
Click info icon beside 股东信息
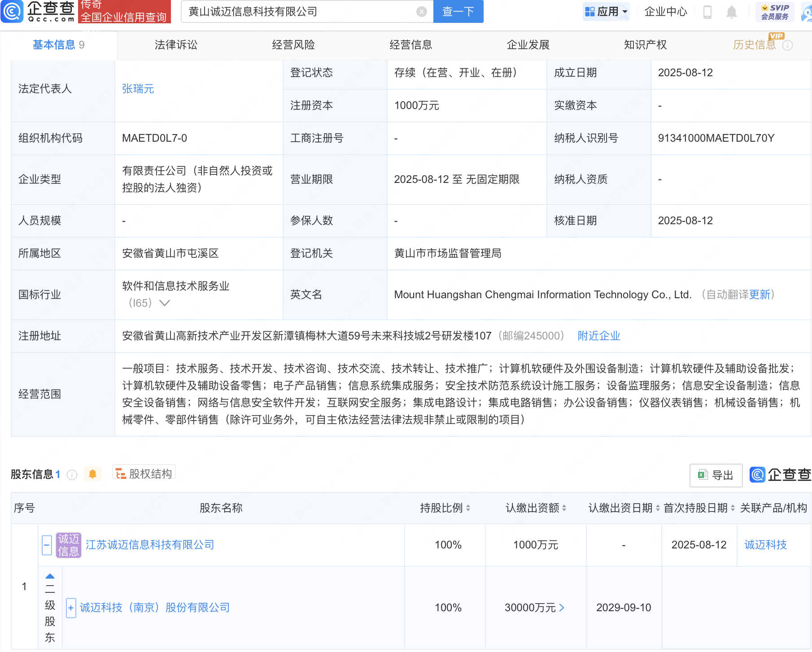click(72, 474)
